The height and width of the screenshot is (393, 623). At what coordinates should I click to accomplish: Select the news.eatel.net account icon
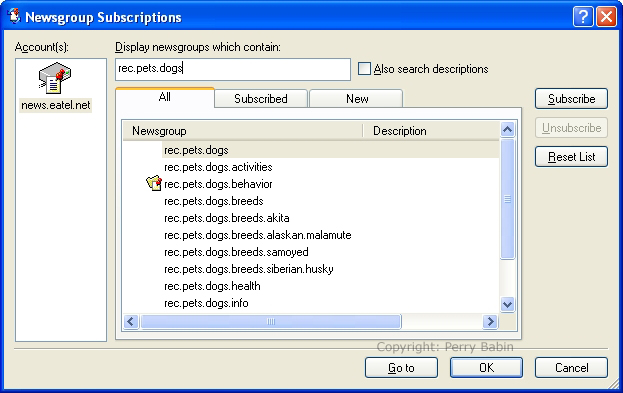coord(55,78)
